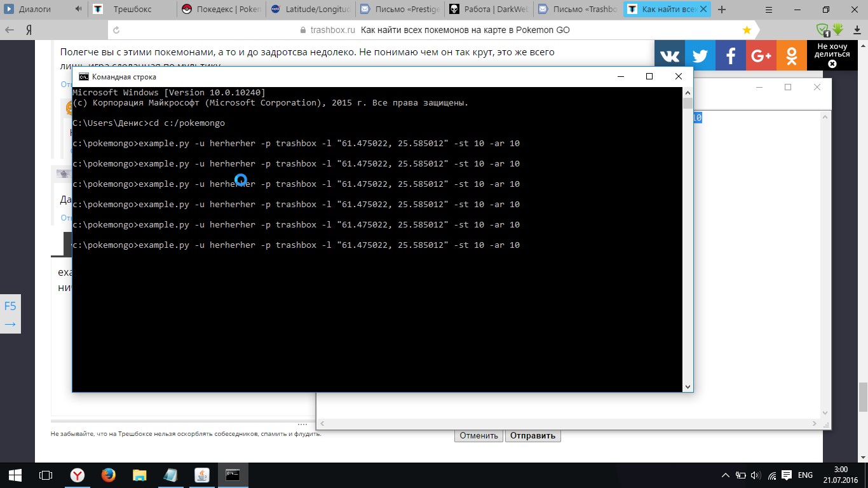Click the address bar page title
This screenshot has height=488, width=868.
pyautogui.click(x=465, y=30)
